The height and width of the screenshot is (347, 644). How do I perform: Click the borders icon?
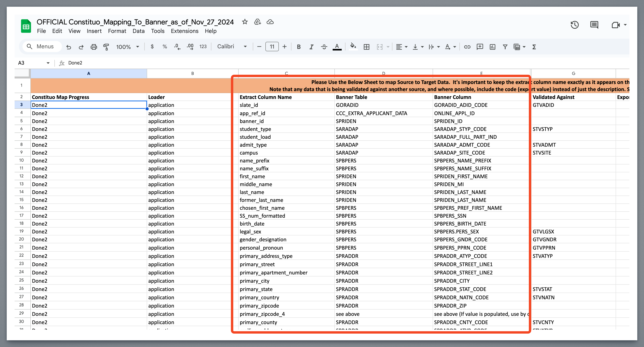click(366, 47)
